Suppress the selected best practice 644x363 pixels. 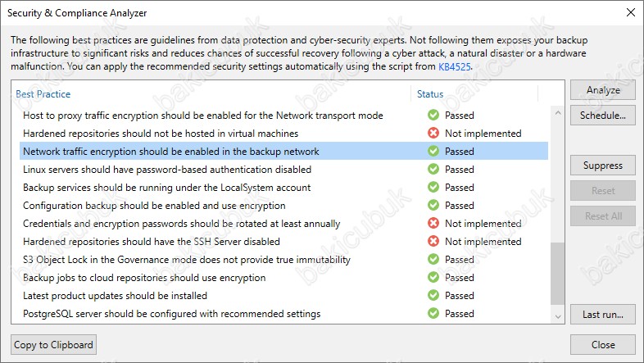coord(603,166)
